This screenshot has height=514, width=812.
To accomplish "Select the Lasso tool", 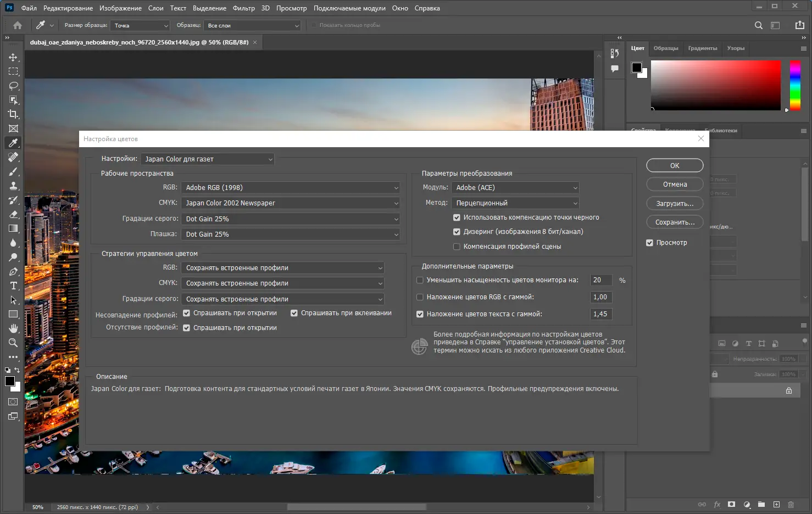I will point(13,86).
